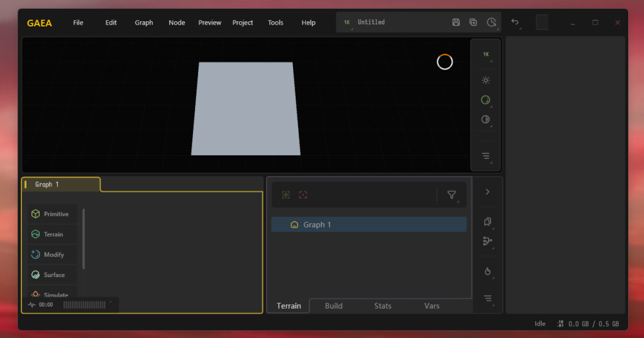Viewport: 644px width, 338px height.
Task: Switch to the Build tab
Action: [x=333, y=306]
